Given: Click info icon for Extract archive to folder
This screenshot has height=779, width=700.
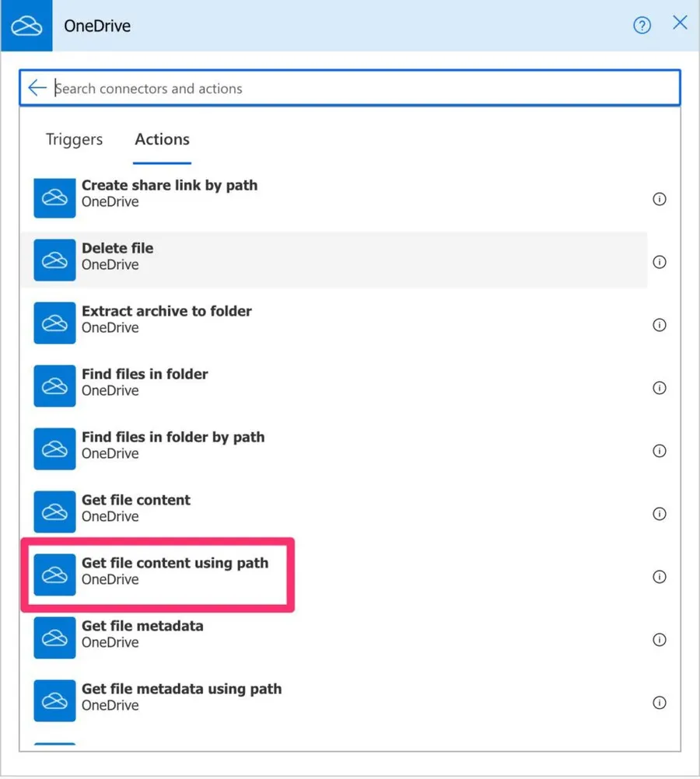Looking at the screenshot, I should 660,325.
